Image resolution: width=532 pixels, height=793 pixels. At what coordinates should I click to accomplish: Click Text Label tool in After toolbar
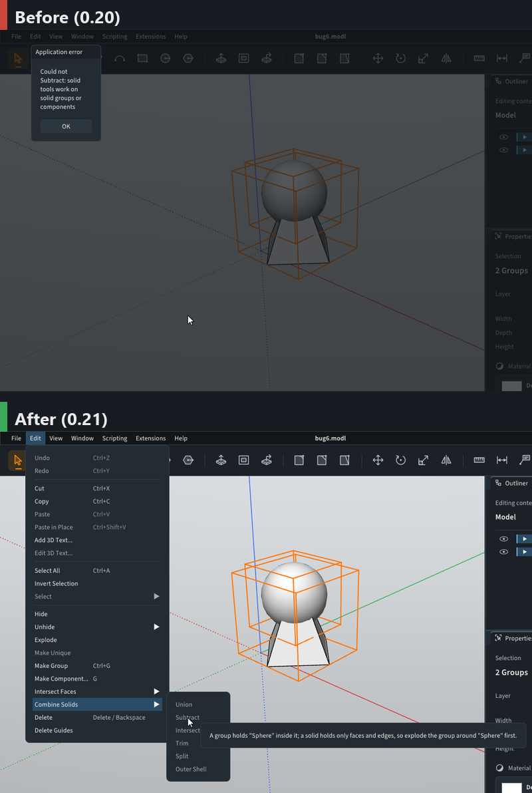click(525, 460)
